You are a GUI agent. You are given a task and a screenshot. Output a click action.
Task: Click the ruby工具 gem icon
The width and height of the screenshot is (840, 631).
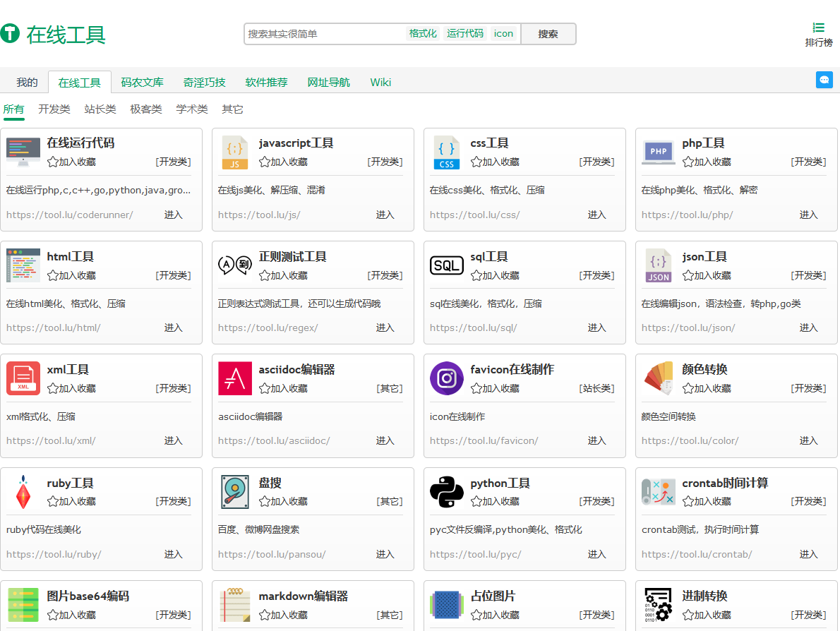[x=23, y=492]
